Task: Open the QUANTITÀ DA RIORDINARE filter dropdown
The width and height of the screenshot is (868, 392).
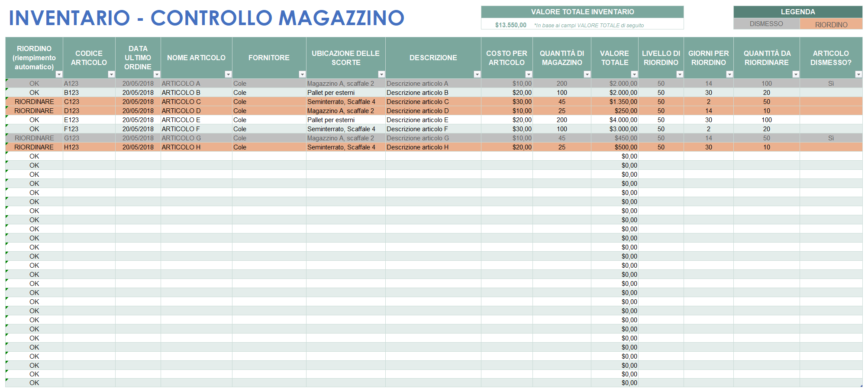Action: tap(796, 75)
